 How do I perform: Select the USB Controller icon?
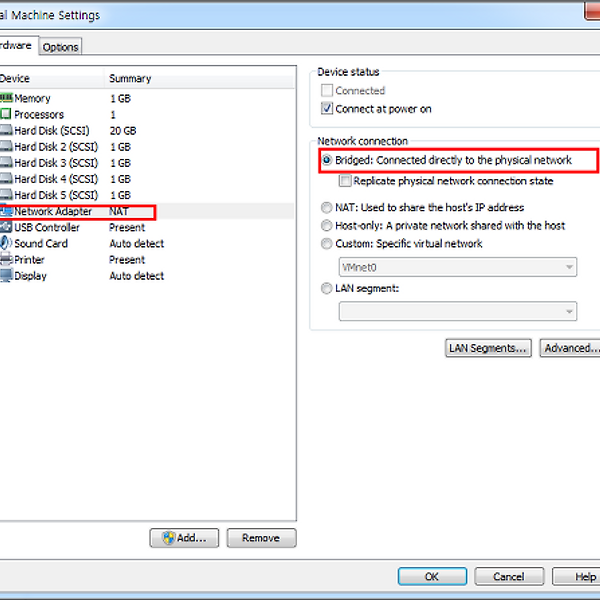[x=5, y=228]
